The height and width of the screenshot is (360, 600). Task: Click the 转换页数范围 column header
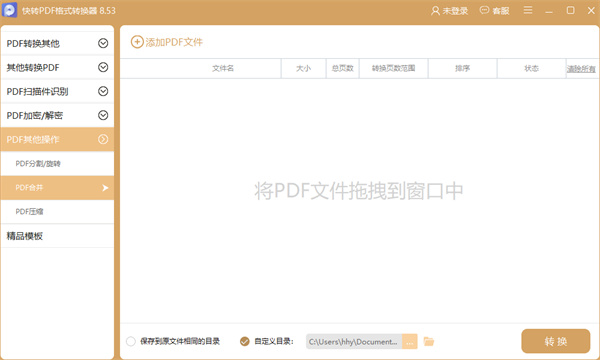(x=393, y=68)
